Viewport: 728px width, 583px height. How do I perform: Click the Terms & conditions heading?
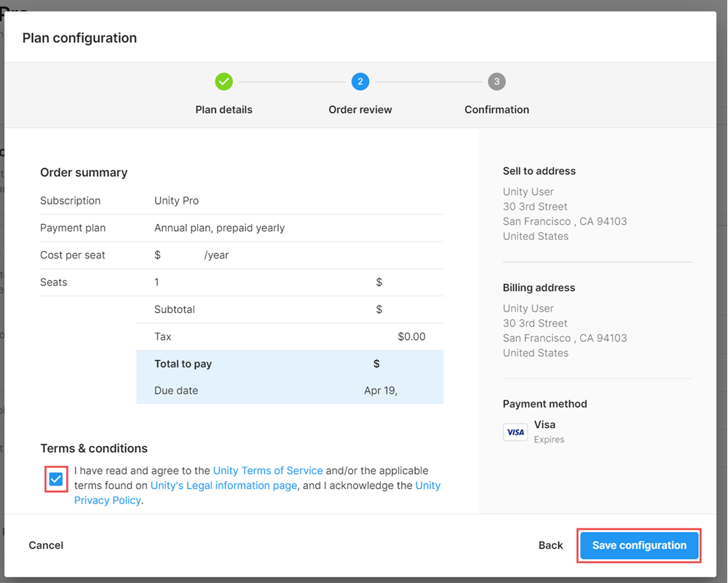coord(94,448)
